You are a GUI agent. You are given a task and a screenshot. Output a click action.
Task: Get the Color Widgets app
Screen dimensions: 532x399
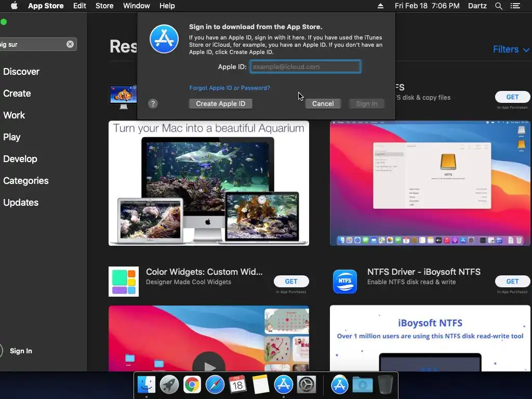pos(291,281)
